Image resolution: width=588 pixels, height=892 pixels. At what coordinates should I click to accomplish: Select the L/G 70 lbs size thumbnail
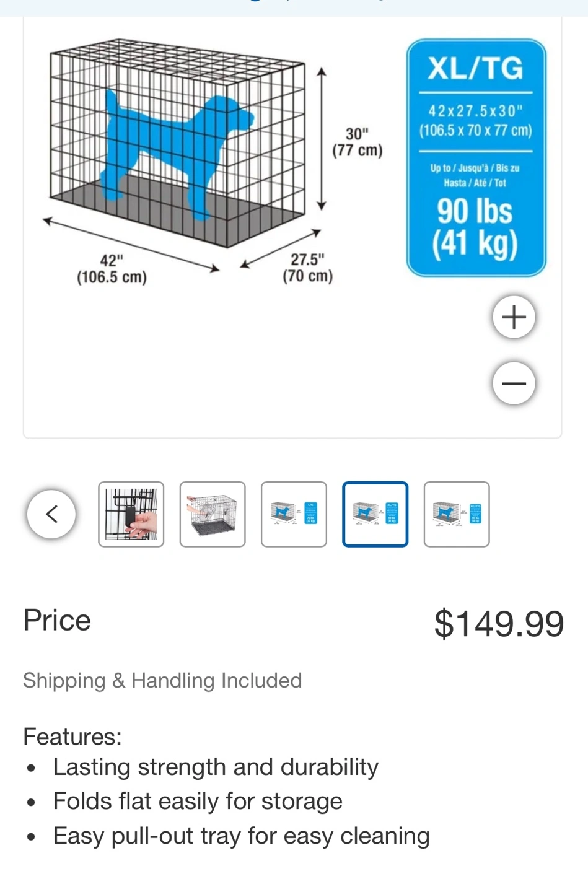(x=294, y=514)
